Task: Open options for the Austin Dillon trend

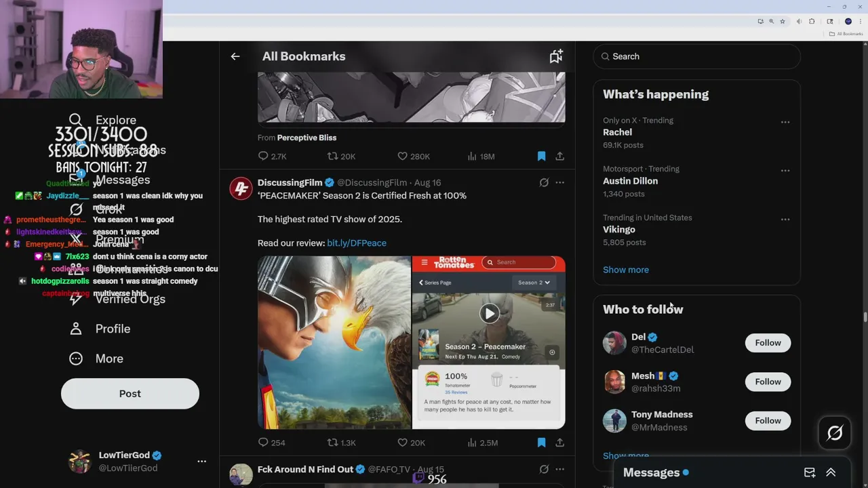Action: click(x=785, y=171)
